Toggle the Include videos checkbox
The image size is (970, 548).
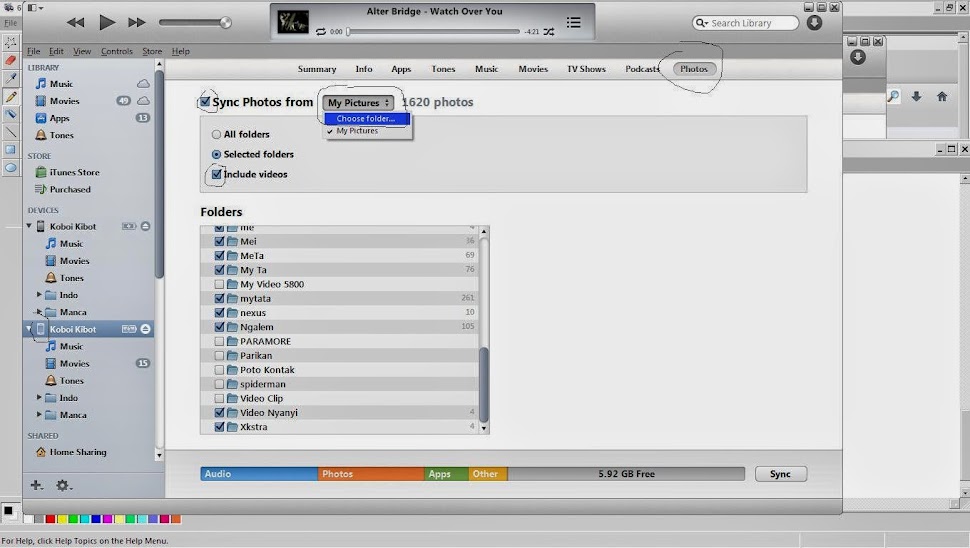[217, 174]
